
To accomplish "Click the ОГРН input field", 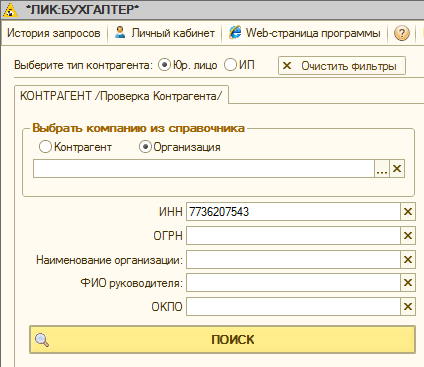I will tap(293, 236).
